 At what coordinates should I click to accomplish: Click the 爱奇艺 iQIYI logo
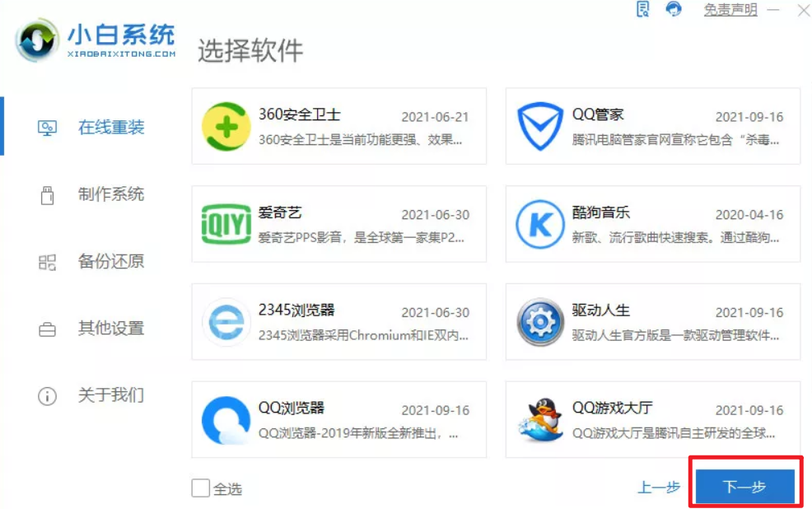225,224
